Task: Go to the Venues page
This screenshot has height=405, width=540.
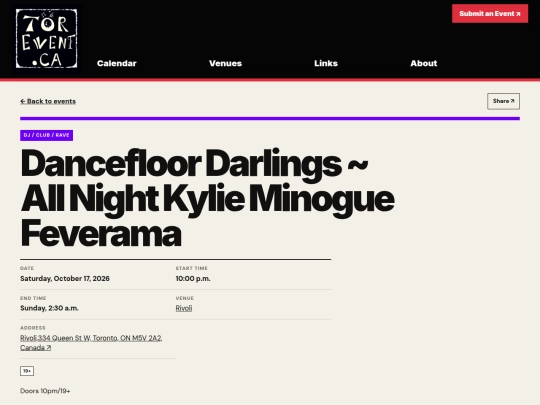Action: tap(226, 63)
